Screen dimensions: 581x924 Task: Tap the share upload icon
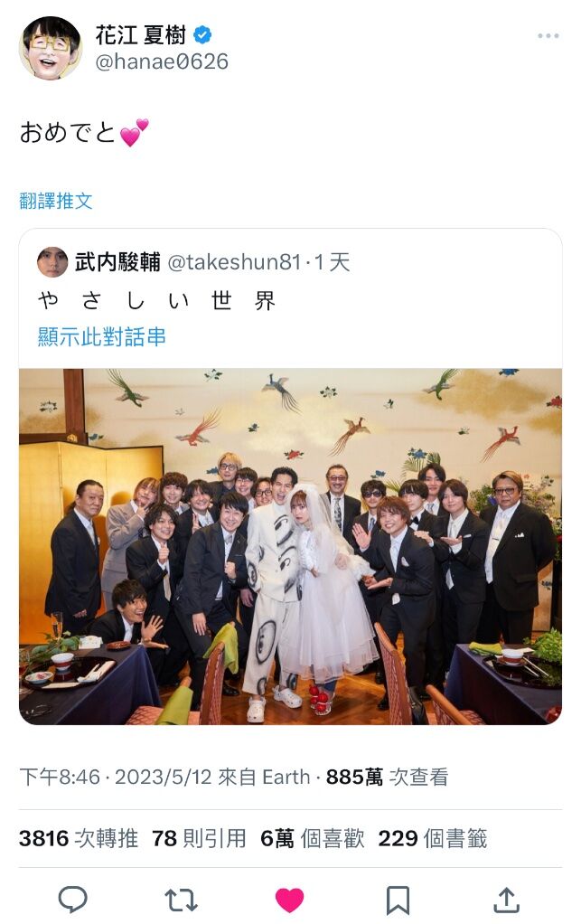(x=506, y=900)
